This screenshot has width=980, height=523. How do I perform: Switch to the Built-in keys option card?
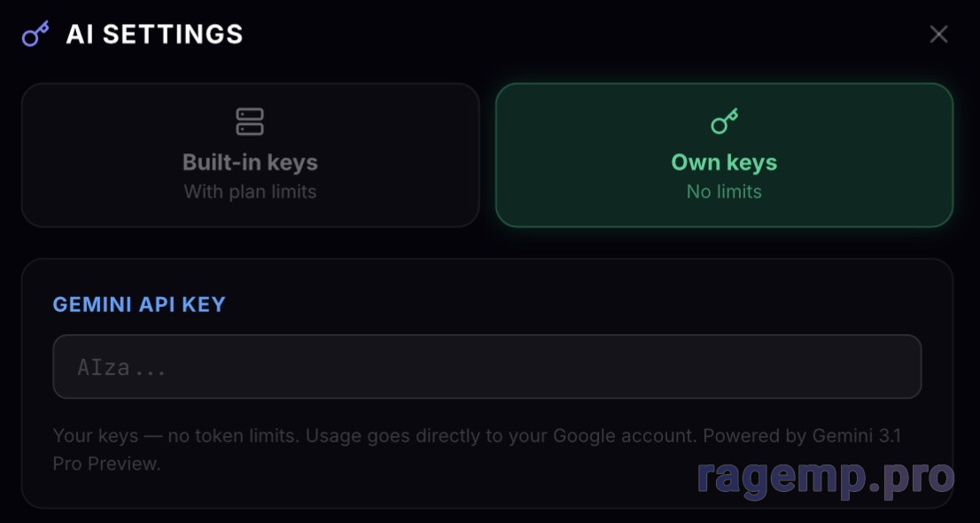[x=250, y=155]
